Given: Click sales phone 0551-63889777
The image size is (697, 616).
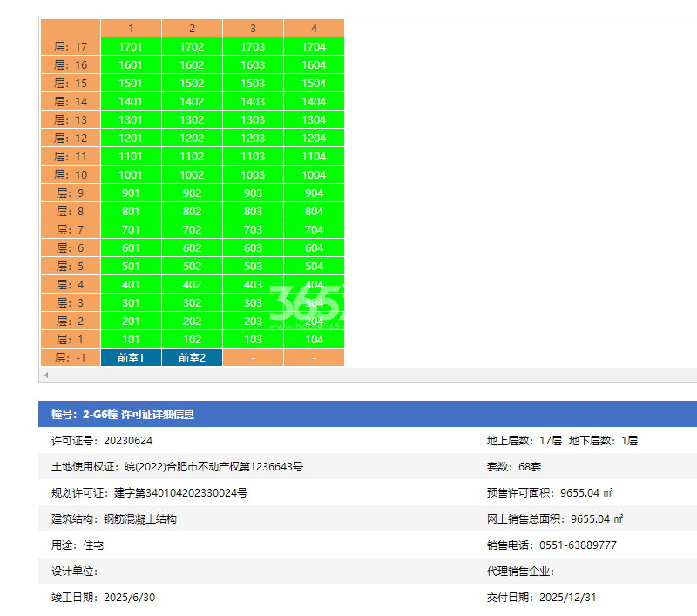Looking at the screenshot, I should pyautogui.click(x=578, y=545).
